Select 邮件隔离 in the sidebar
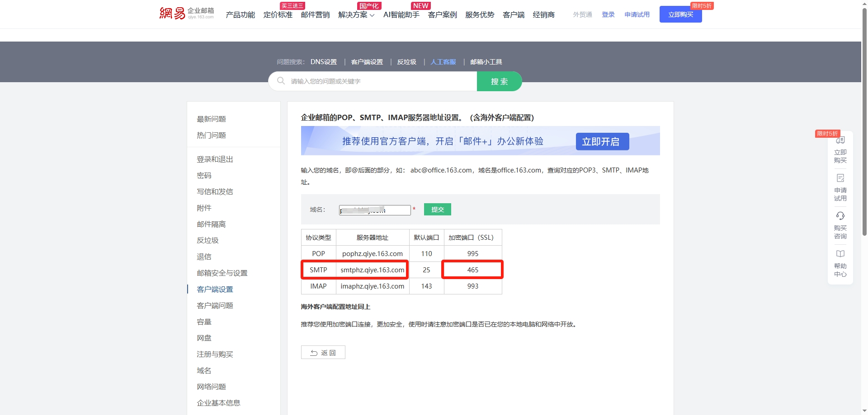This screenshot has width=868, height=415. click(211, 224)
